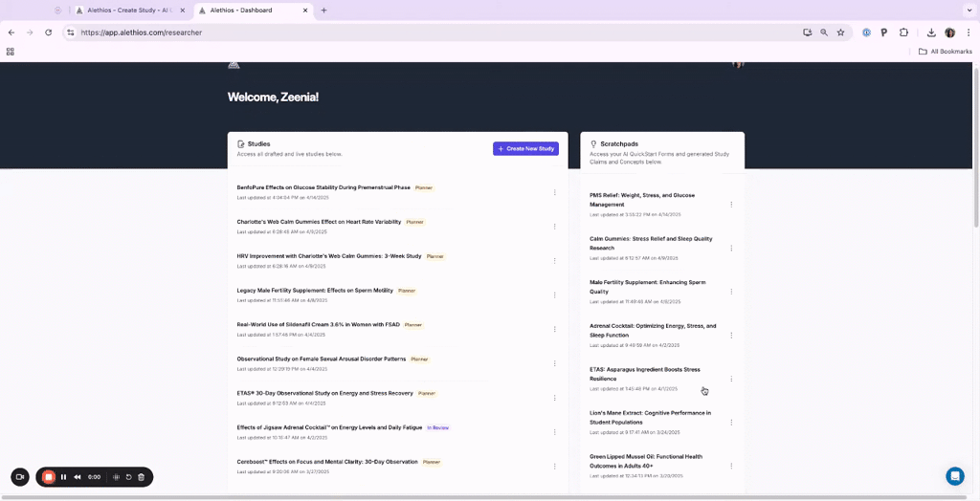Open options for ETAS 30-Day Observational Study
The image size is (980, 501).
[x=554, y=398]
